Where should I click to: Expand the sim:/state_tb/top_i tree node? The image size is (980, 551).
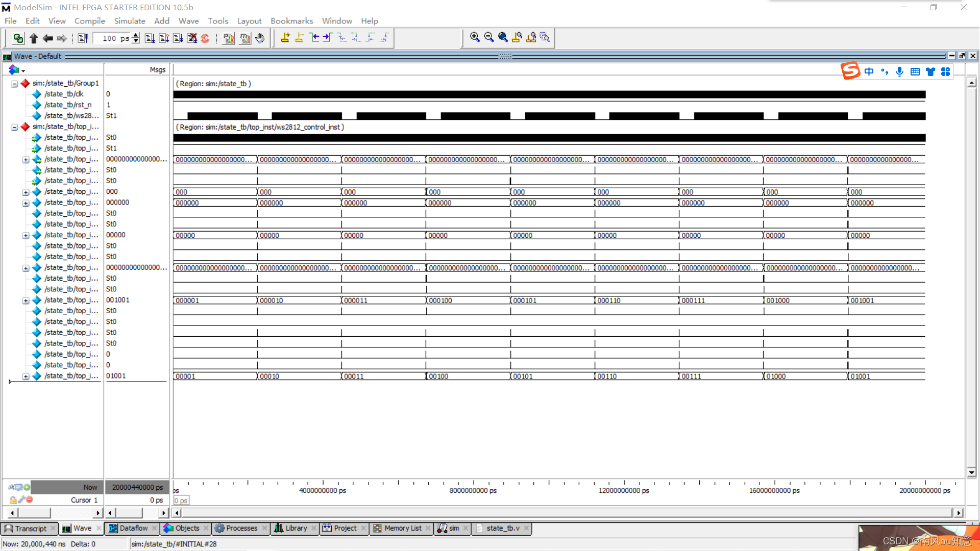[15, 127]
